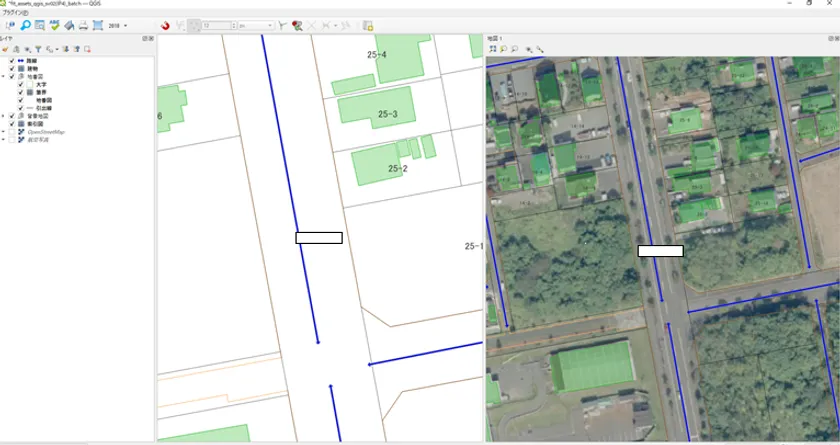Toggle the 引出線 layer checkbox
Image resolution: width=840 pixels, height=445 pixels.
click(x=21, y=108)
